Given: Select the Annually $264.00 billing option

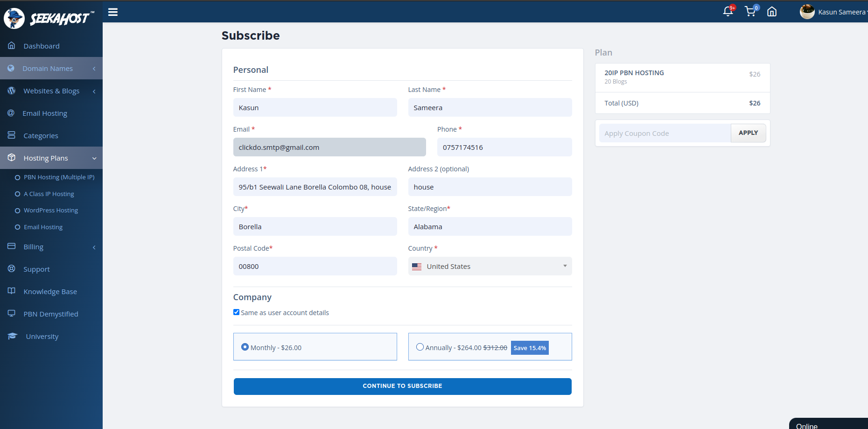Looking at the screenshot, I should coord(420,347).
